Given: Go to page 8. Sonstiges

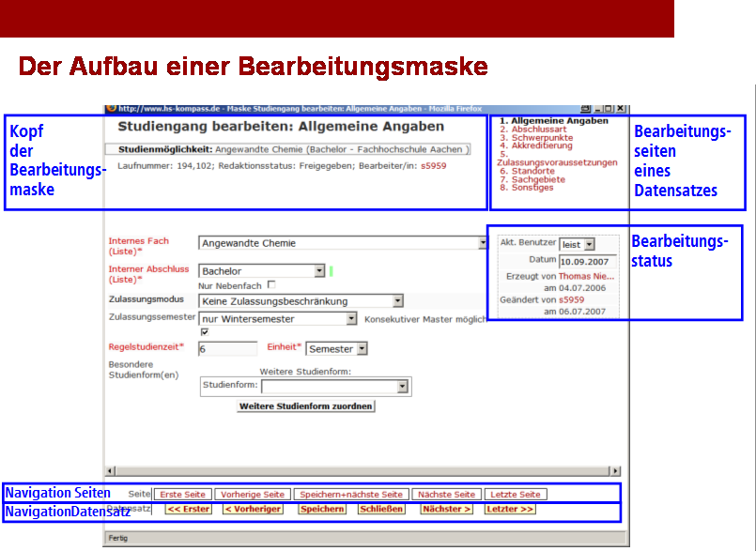Looking at the screenshot, I should [x=527, y=188].
